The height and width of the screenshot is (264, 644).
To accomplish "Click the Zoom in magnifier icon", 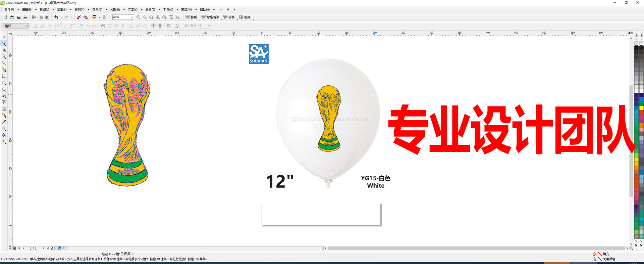I will tap(138, 17).
